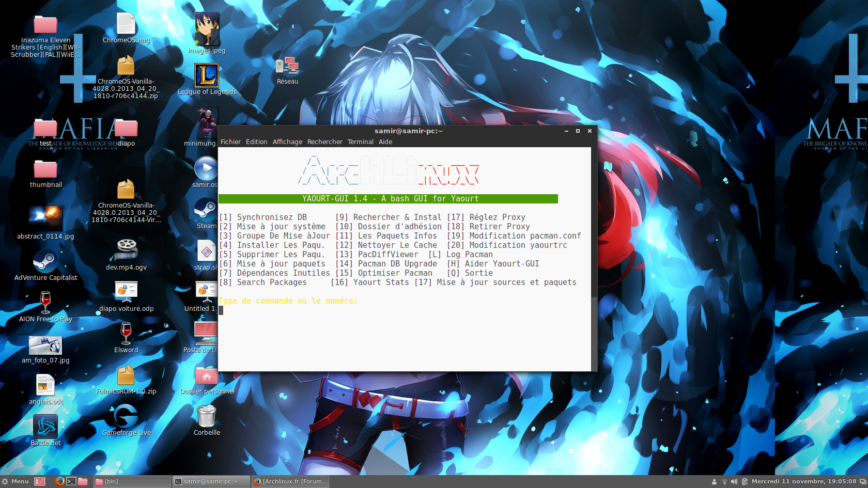The width and height of the screenshot is (868, 488).
Task: Select the am_foto_07.jpg image file
Action: pyautogui.click(x=45, y=345)
